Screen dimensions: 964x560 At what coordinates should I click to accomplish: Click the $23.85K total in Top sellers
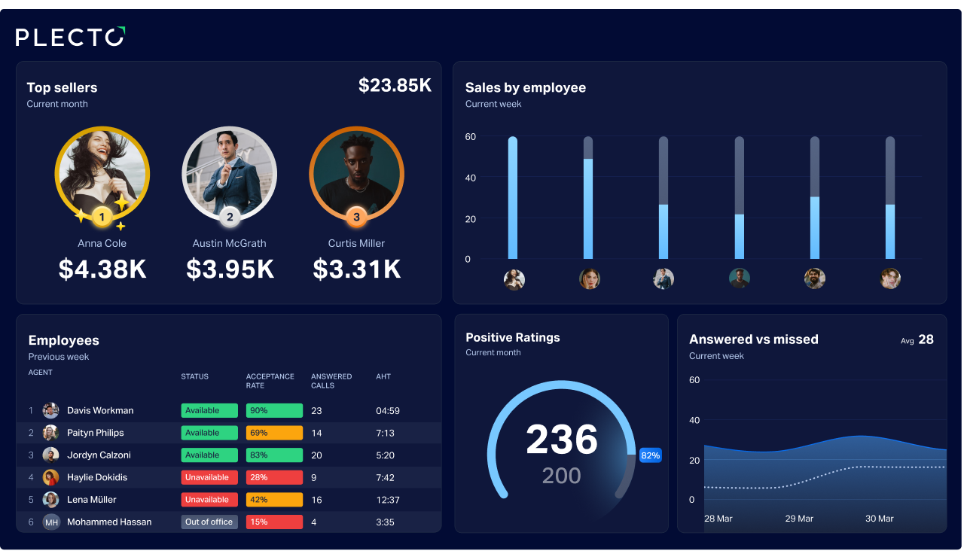pos(395,86)
